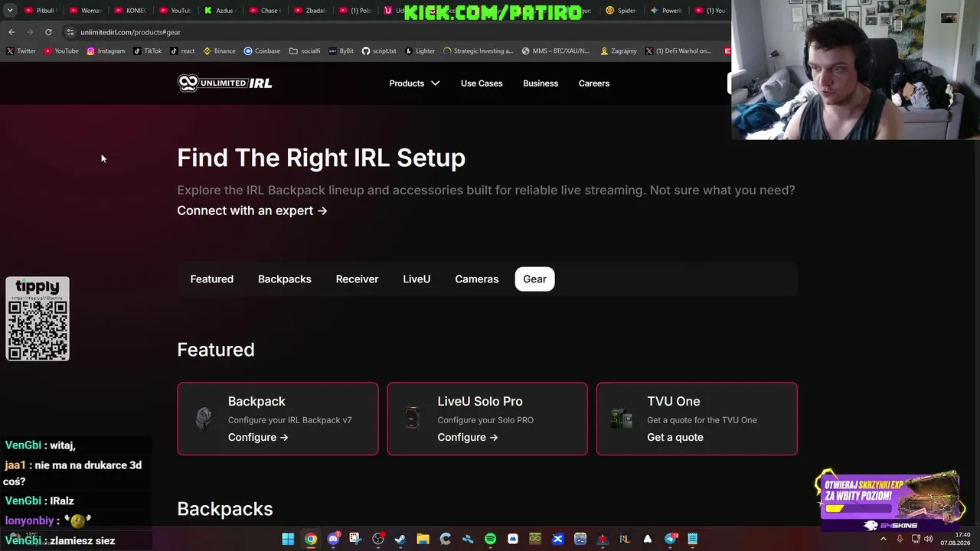
Task: Open the clock and date flyout
Action: tap(956, 540)
